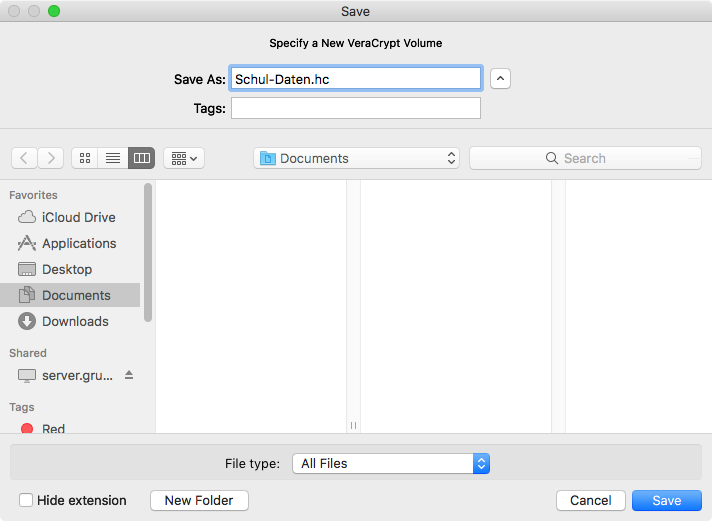This screenshot has height=521, width=712.
Task: Open the item arrangement dropdown
Action: point(183,158)
